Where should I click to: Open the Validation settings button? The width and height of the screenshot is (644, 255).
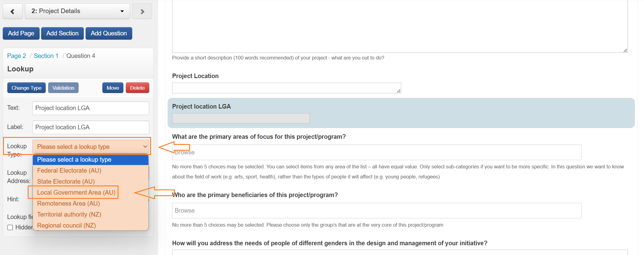pos(63,88)
